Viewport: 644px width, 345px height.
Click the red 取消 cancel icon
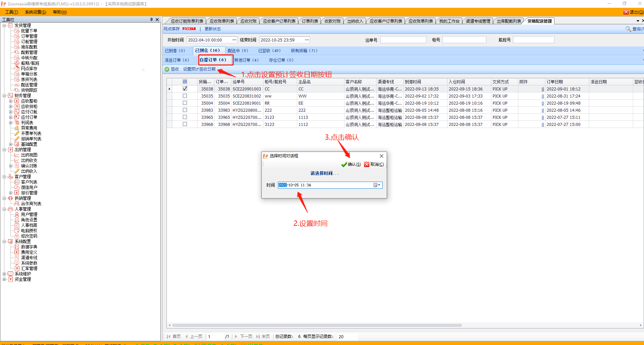(x=367, y=165)
